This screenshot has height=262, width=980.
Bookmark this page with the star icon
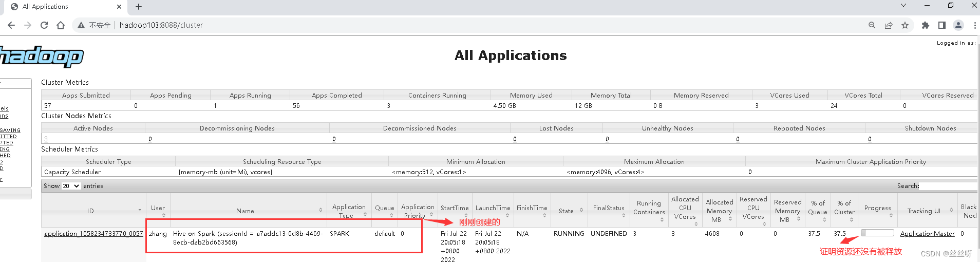905,25
